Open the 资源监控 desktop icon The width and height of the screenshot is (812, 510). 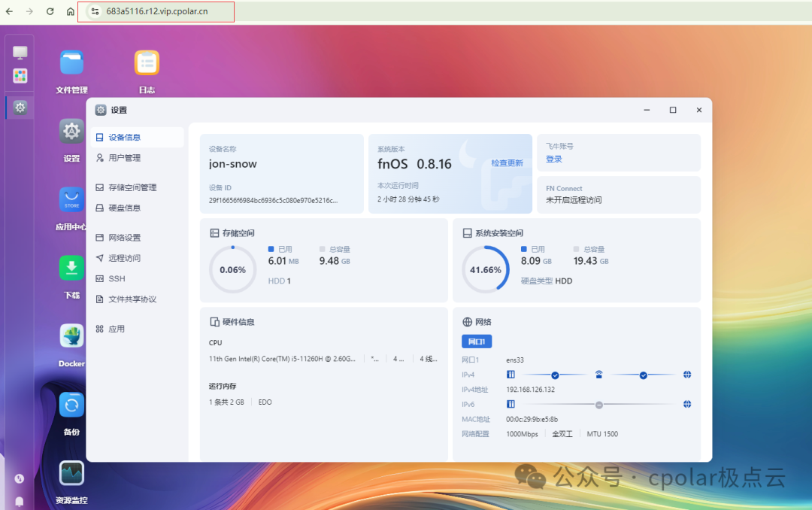71,473
